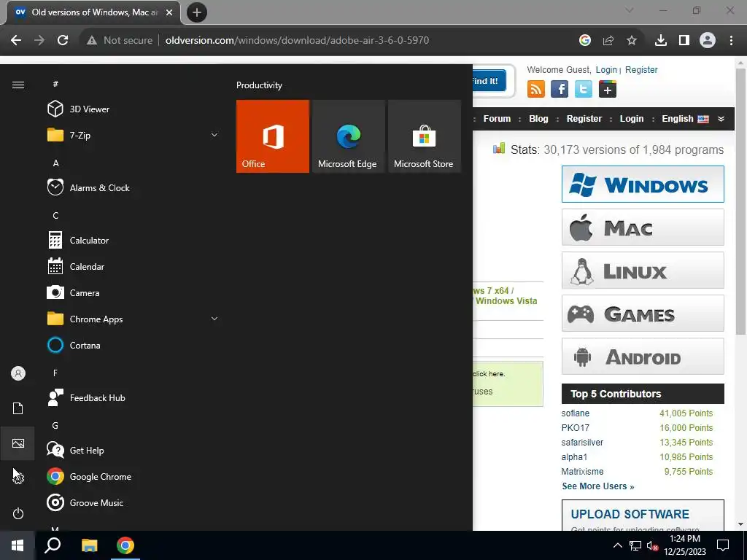This screenshot has width=747, height=560.
Task: Open the notification center
Action: (x=723, y=545)
